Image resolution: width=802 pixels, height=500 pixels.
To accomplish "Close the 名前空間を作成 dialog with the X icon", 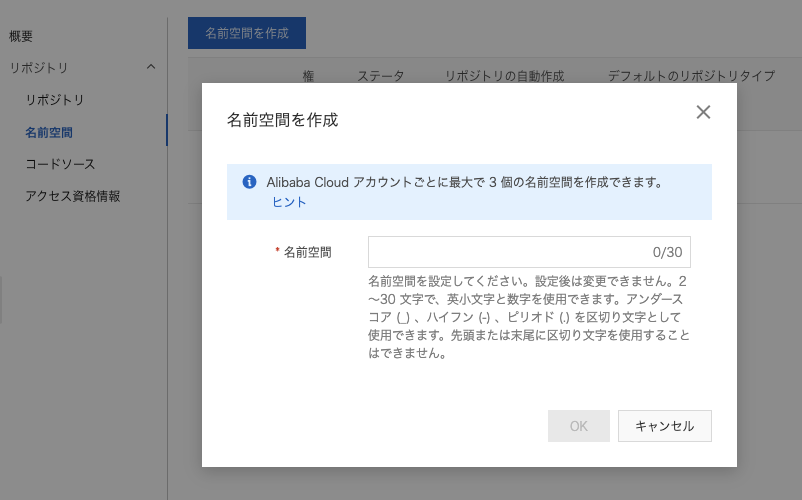I will pyautogui.click(x=703, y=112).
